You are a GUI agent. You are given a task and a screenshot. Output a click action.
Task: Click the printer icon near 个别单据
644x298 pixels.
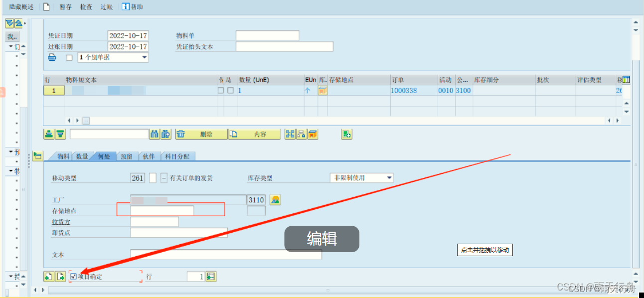pyautogui.click(x=53, y=57)
